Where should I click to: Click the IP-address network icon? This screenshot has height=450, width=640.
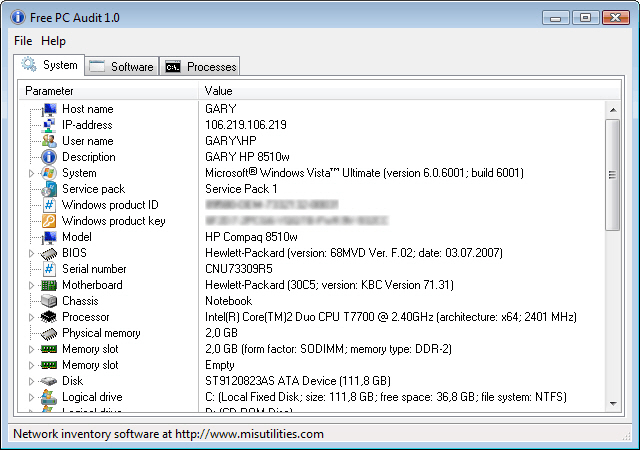coord(49,125)
